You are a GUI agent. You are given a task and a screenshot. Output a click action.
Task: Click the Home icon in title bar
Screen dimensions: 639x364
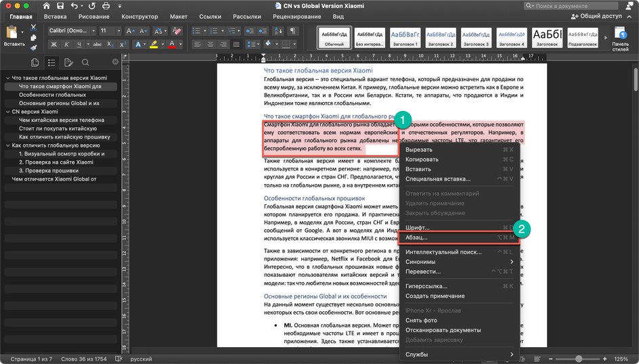(x=47, y=5)
